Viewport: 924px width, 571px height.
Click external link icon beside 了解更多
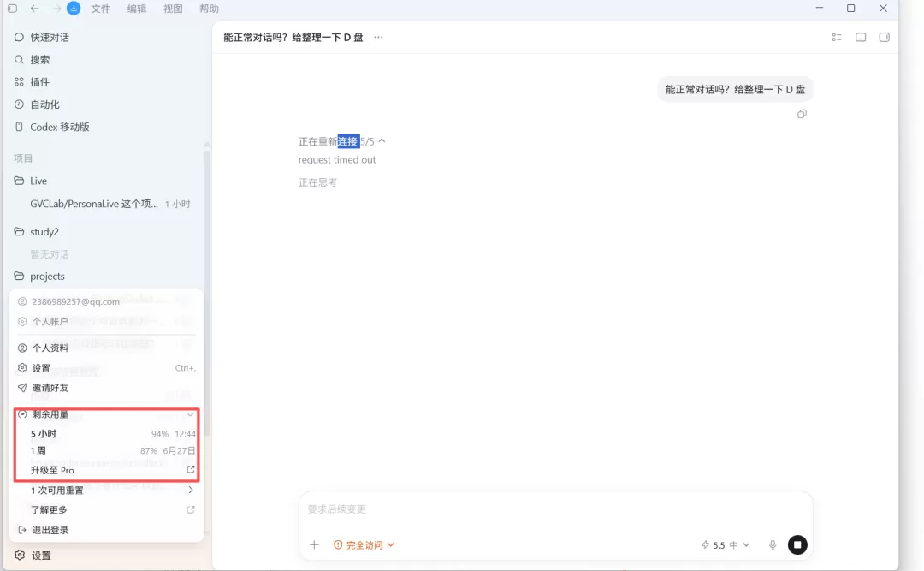(190, 509)
